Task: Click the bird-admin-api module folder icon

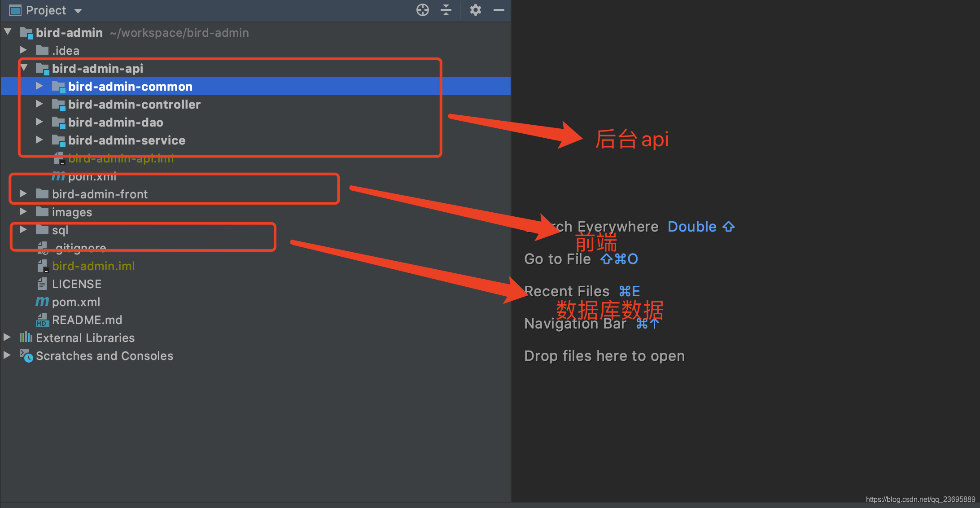Action: tap(43, 69)
